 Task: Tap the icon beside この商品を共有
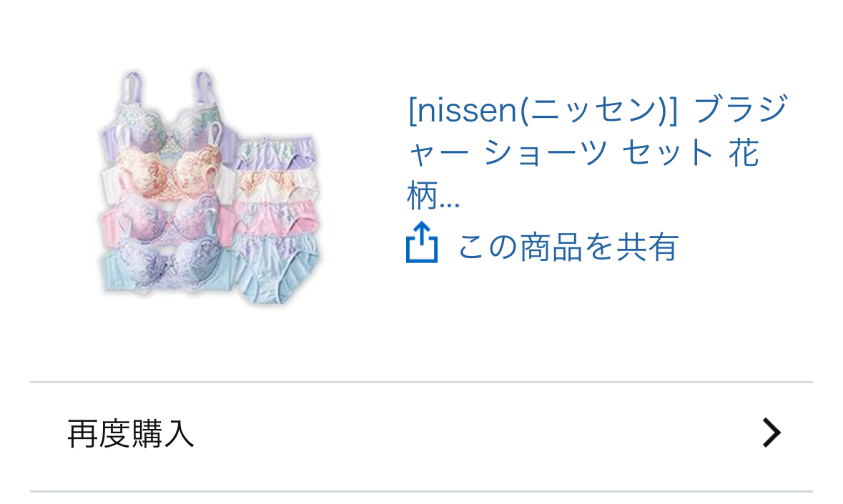pyautogui.click(x=422, y=242)
